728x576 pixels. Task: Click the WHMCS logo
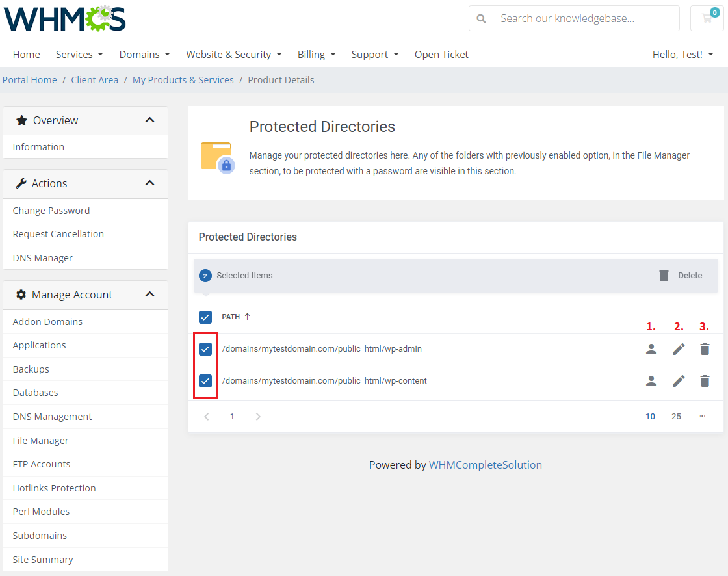[64, 19]
